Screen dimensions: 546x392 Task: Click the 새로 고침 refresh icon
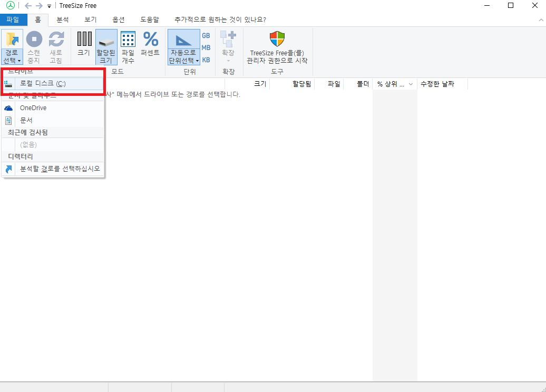(56, 39)
